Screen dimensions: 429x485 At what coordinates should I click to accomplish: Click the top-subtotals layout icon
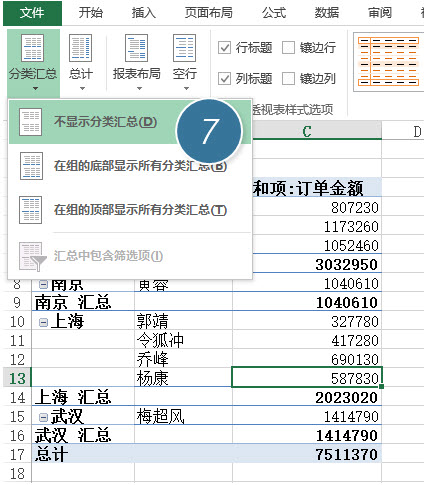(31, 210)
